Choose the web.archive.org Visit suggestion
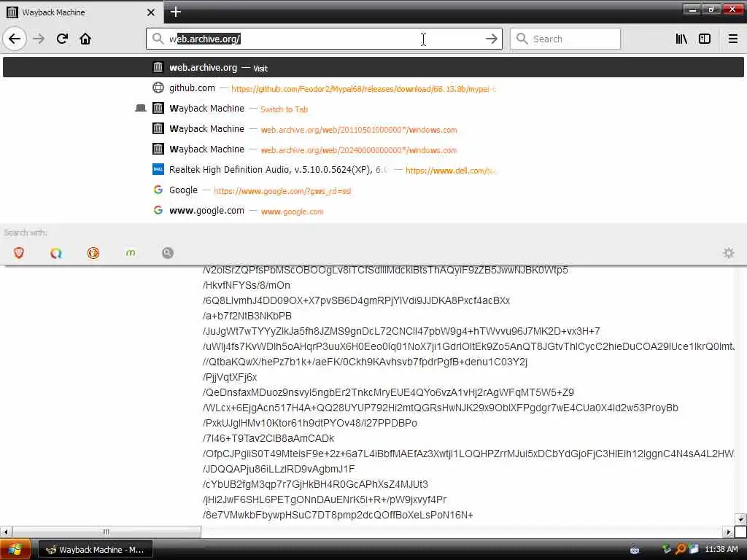Image resolution: width=747 pixels, height=560 pixels. (x=373, y=68)
